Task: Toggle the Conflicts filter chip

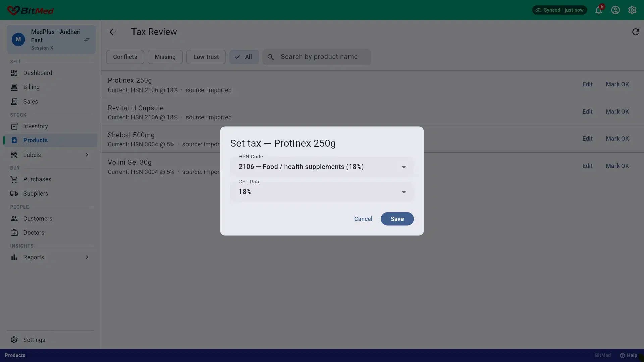Action: [125, 57]
